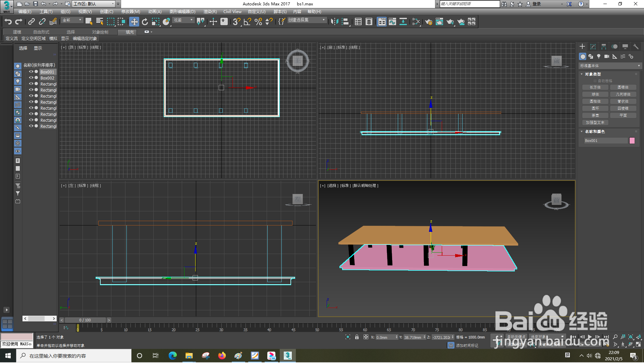Select the Rotate tool in main toolbar
This screenshot has width=644, height=363.
click(x=145, y=22)
